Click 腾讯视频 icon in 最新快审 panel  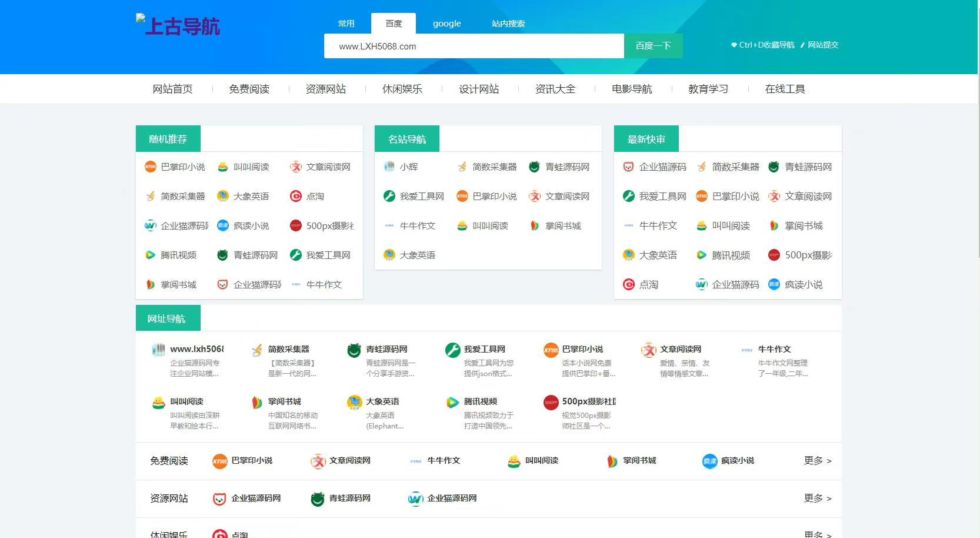(702, 255)
